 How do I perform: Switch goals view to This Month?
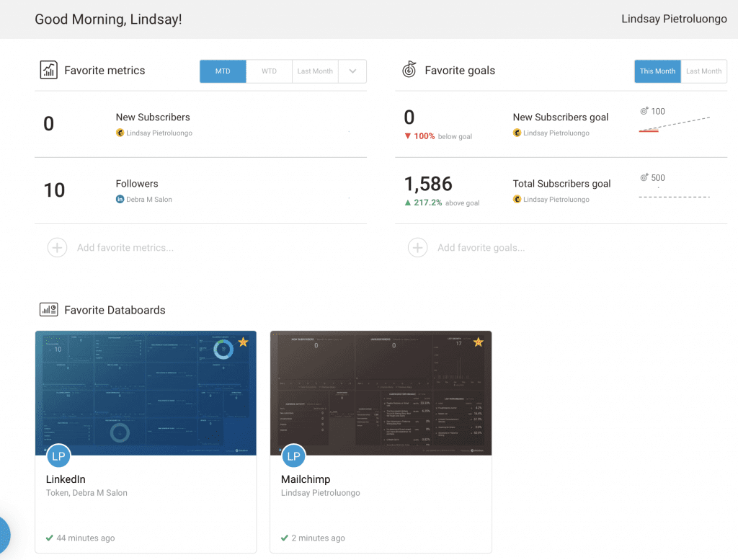click(x=657, y=71)
